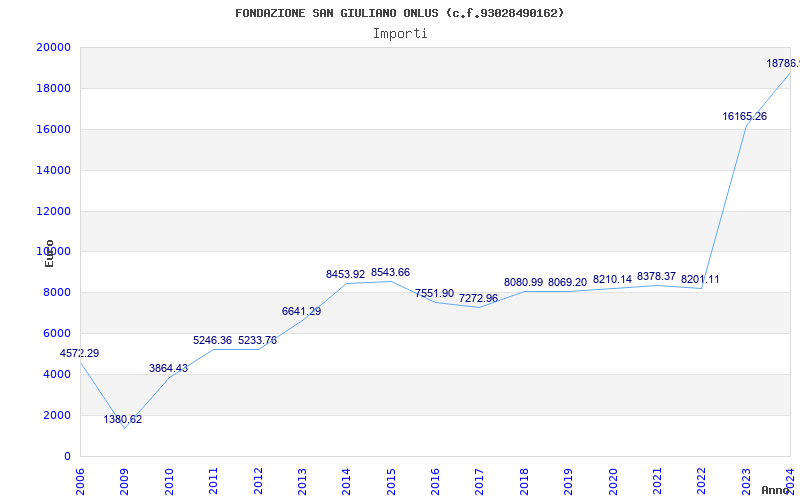
Task: Click x-axis year label 2017
Action: click(x=480, y=481)
